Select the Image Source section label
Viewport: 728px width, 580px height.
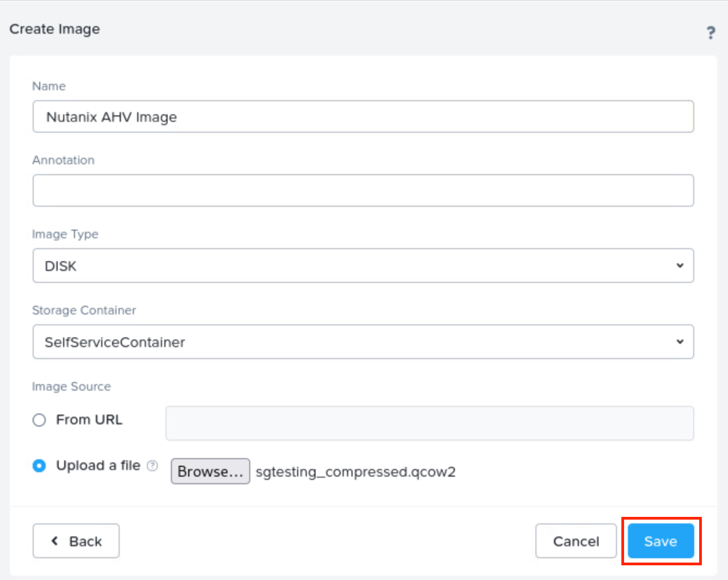[71, 386]
